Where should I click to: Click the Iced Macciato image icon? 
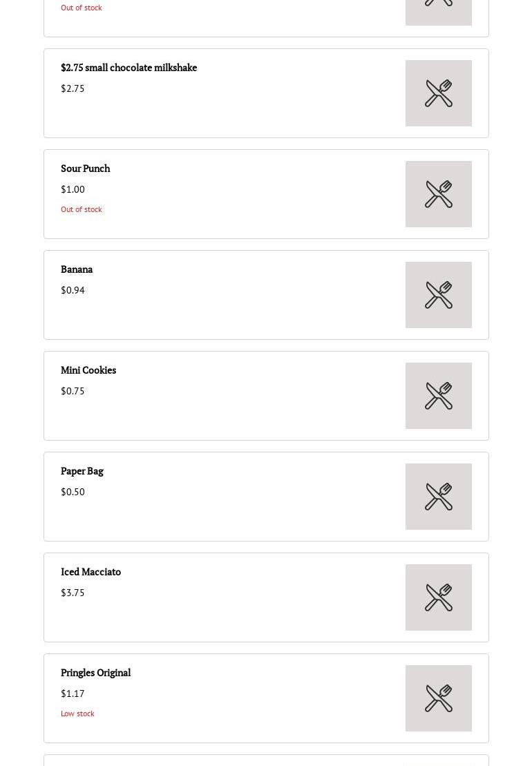[x=439, y=597]
